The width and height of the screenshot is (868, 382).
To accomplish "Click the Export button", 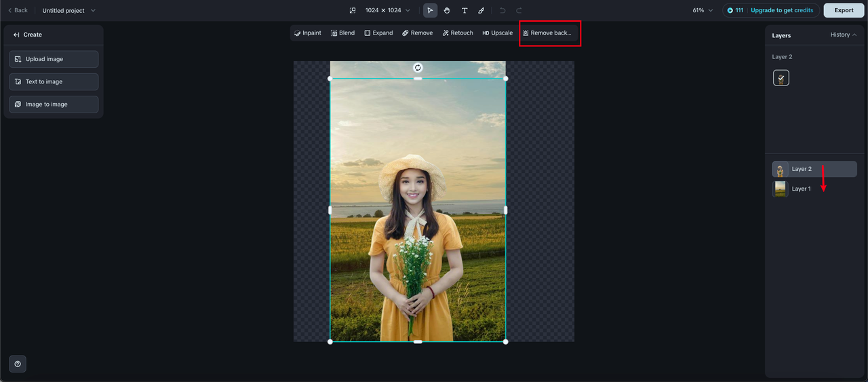I will 844,10.
